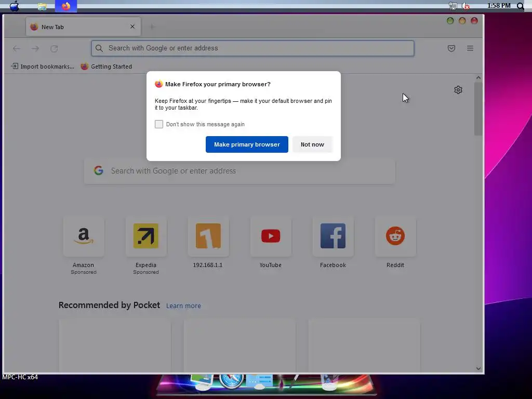The height and width of the screenshot is (399, 532).
Task: Show the 1:58 PM clock
Action: click(498, 5)
